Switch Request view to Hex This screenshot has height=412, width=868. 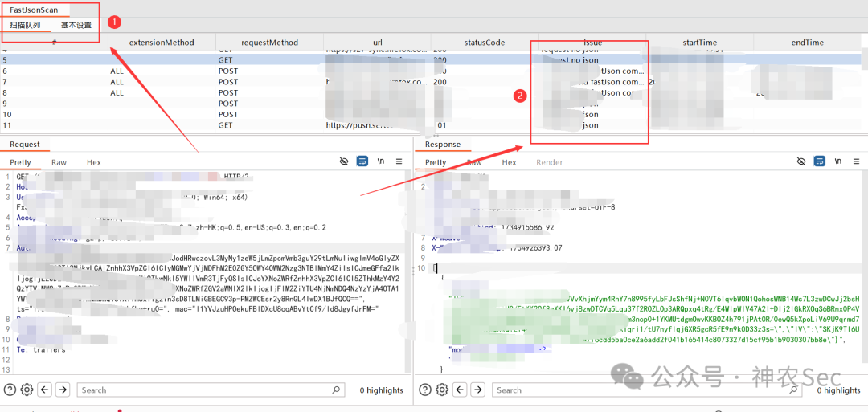point(93,162)
